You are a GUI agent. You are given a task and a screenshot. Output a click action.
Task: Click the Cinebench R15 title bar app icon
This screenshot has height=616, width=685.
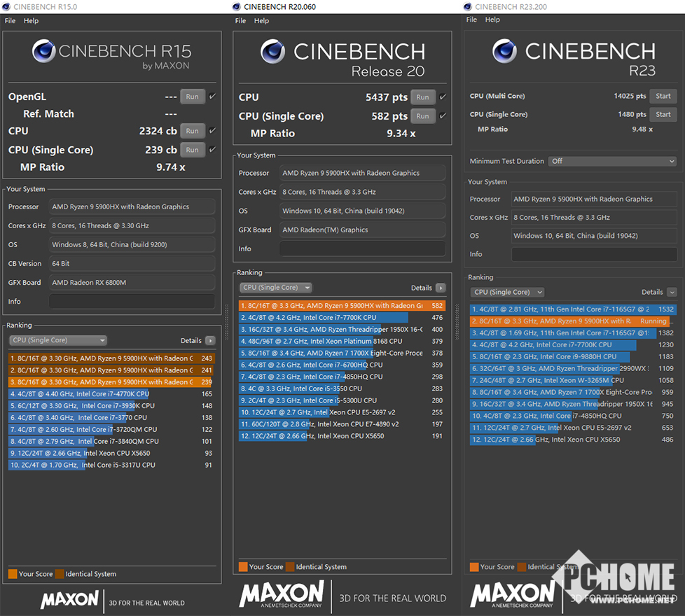tap(6, 6)
